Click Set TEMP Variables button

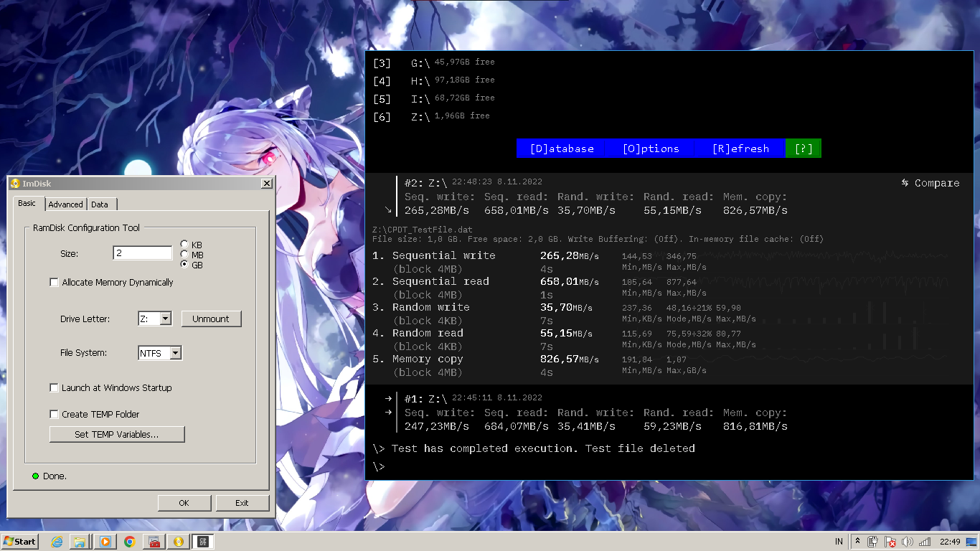(117, 434)
